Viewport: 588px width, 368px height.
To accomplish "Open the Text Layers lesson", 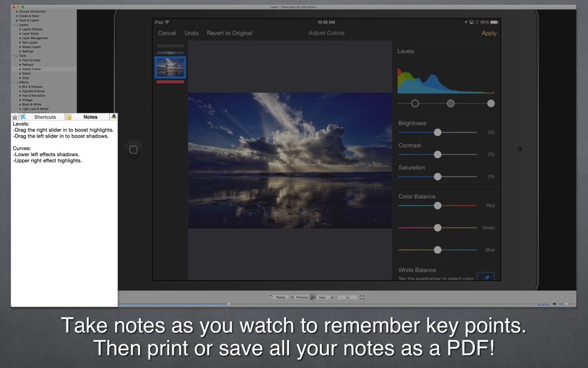I will [30, 42].
